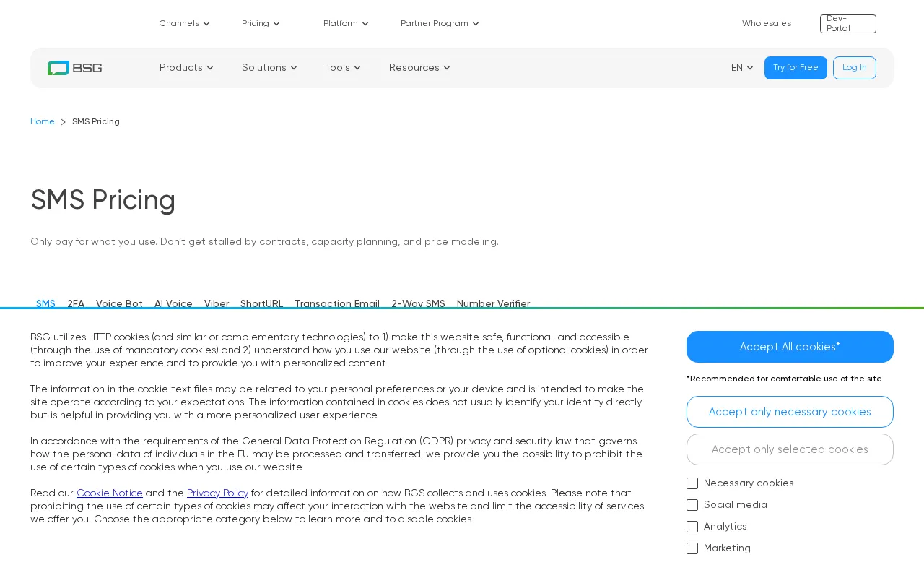Image resolution: width=924 pixels, height=578 pixels.
Task: Click the BSG logo icon
Action: coord(74,68)
